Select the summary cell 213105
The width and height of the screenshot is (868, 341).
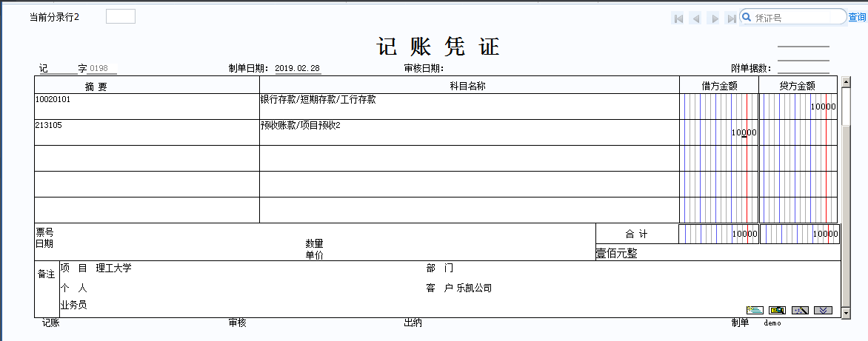147,132
